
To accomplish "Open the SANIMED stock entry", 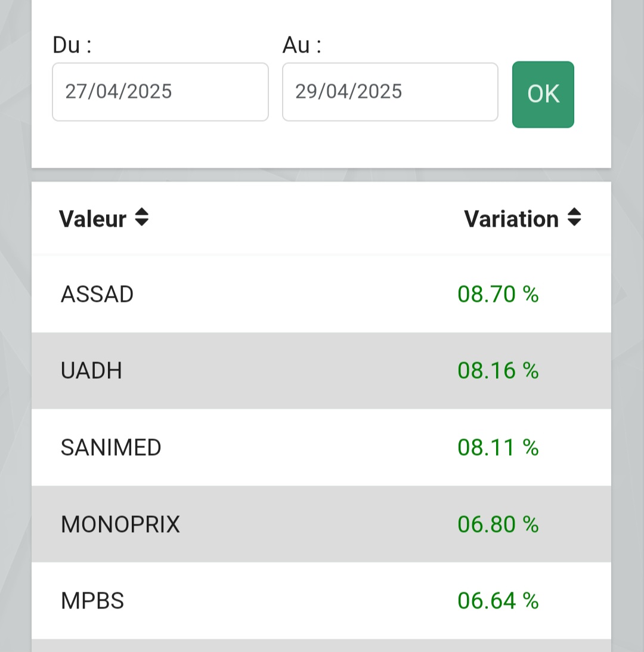I will point(321,447).
